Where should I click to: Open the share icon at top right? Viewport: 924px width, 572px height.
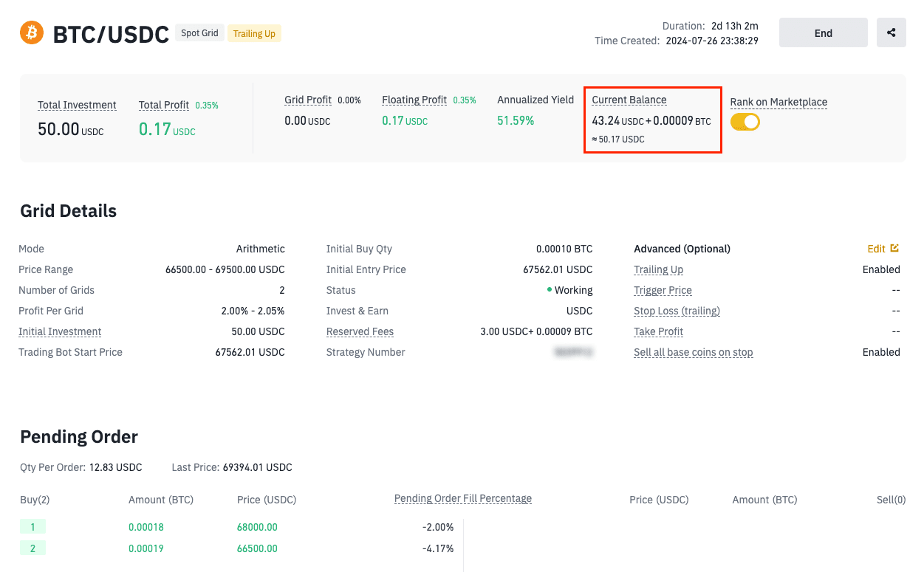click(891, 32)
